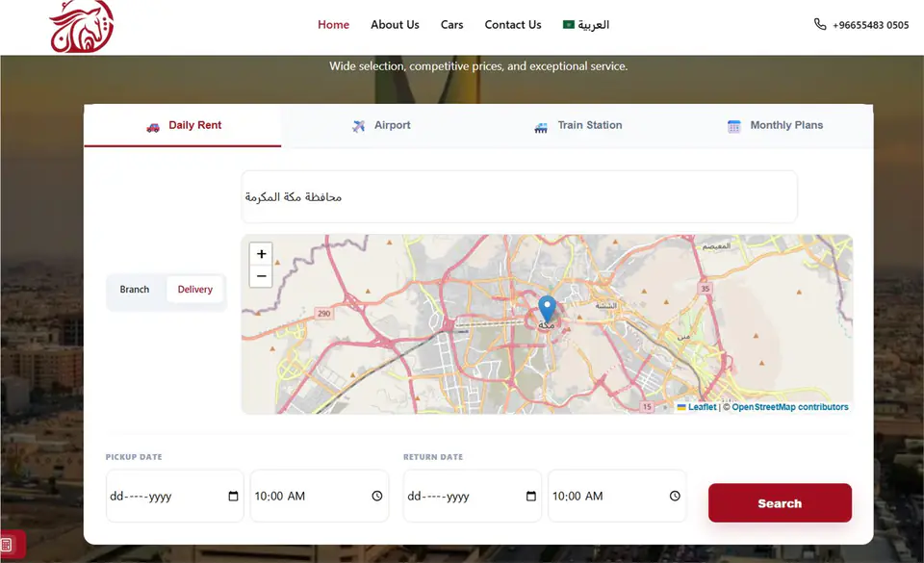Click the red car Daily Rent icon

pyautogui.click(x=153, y=127)
